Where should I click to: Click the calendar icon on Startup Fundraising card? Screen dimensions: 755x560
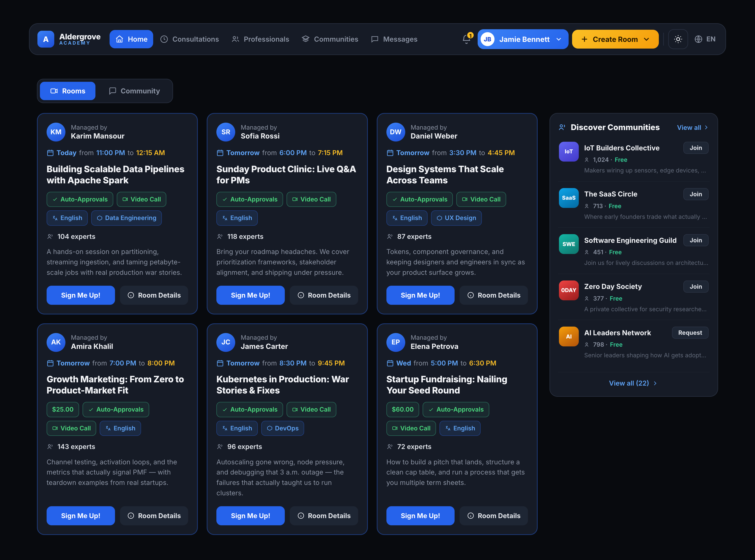390,363
